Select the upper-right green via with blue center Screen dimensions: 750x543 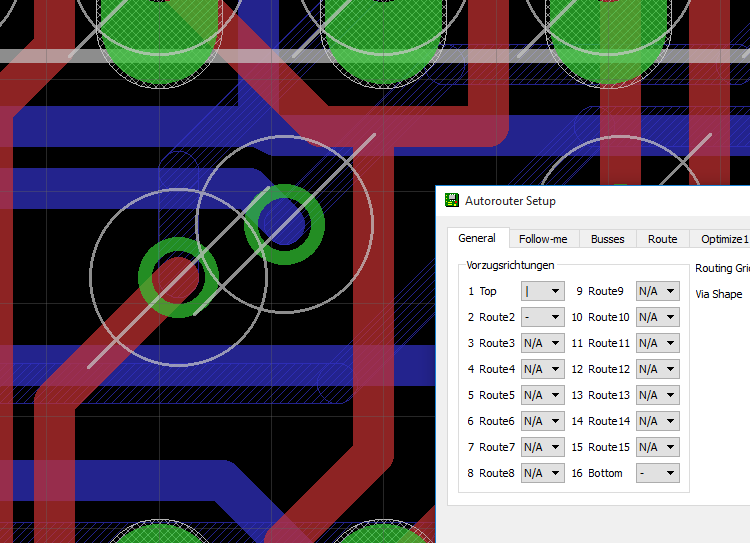[x=284, y=224]
